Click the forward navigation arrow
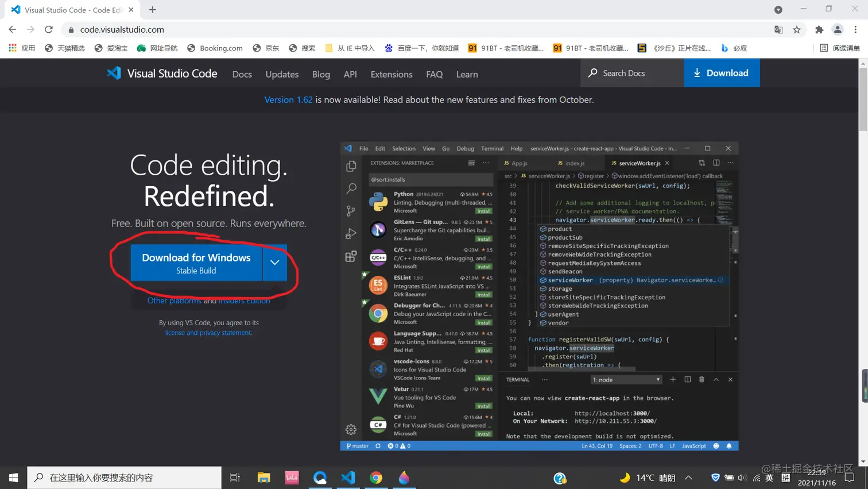The height and width of the screenshot is (489, 868). click(30, 29)
